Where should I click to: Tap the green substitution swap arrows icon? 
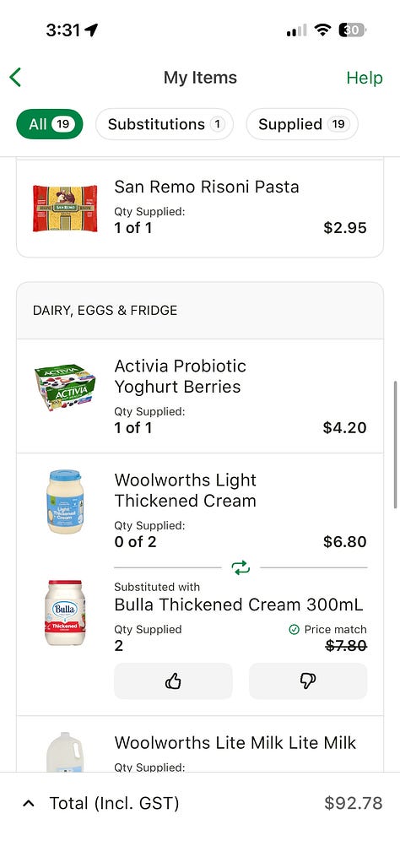[x=241, y=567]
